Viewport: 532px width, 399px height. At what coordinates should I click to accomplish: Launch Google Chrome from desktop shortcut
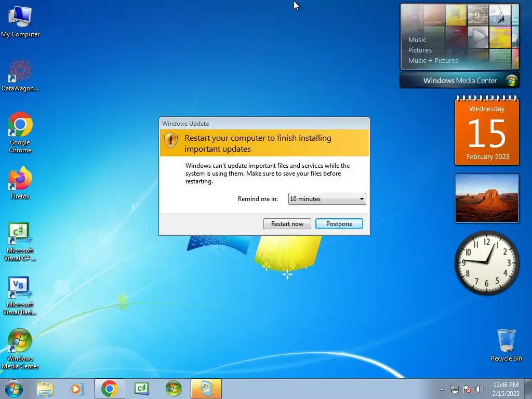(x=20, y=132)
